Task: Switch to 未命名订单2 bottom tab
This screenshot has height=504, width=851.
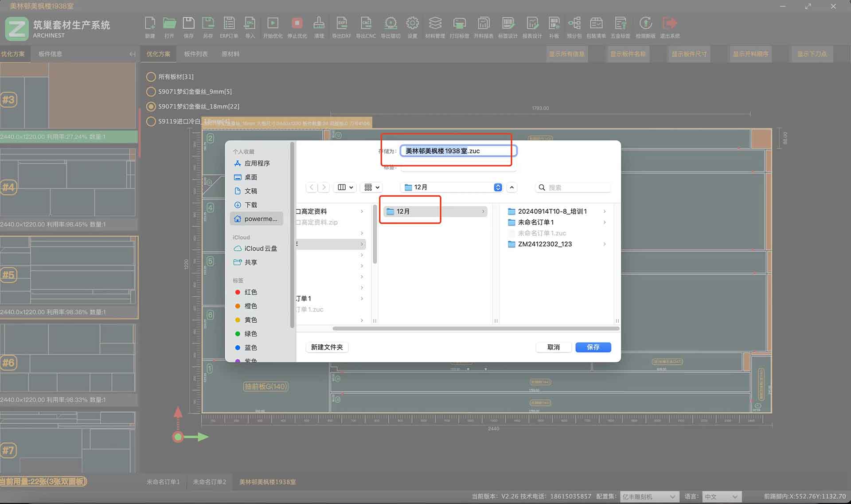Action: (x=209, y=482)
